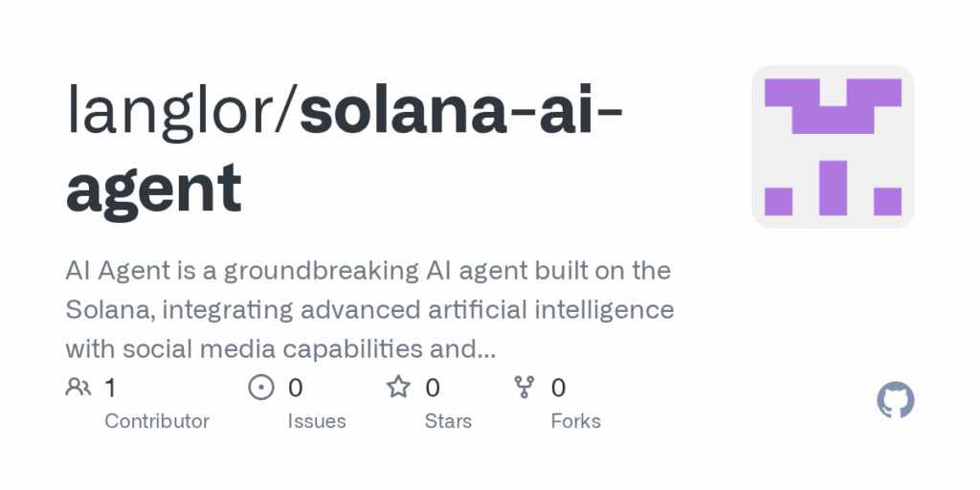This screenshot has height=490, width=980.
Task: Click description line starting Solana, integrating
Action: pyautogui.click(x=370, y=310)
